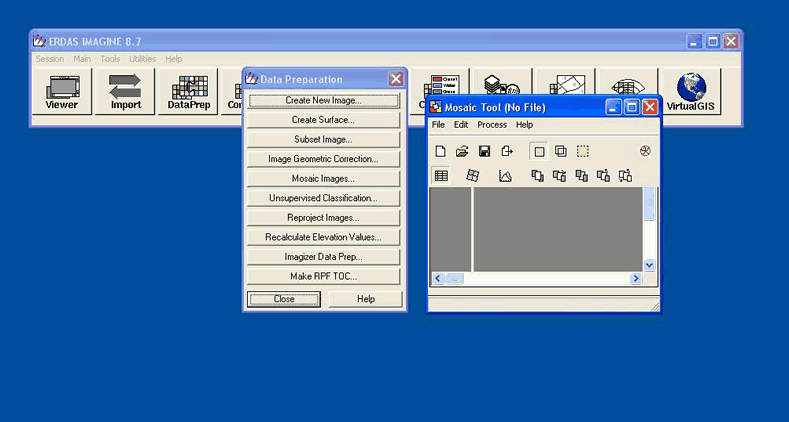Open the Utilities menu in ERDAS IMAGINE
The height and width of the screenshot is (422, 789).
pyautogui.click(x=142, y=59)
